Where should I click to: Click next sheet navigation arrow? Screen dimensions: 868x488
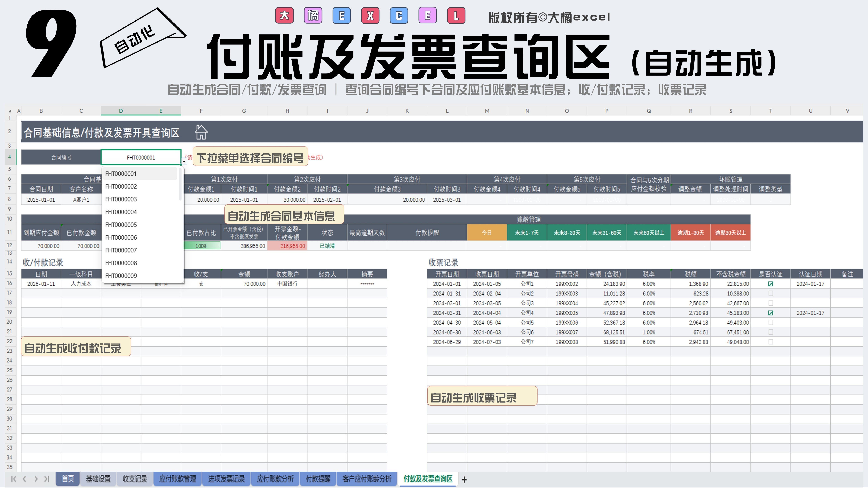[x=36, y=479]
